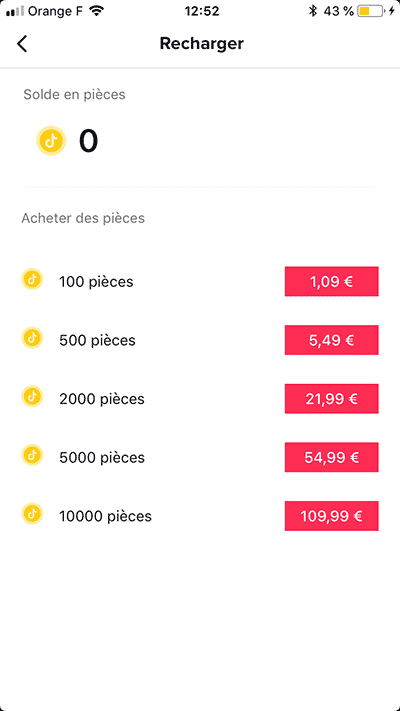The width and height of the screenshot is (400, 711).
Task: Buy 100 coins for 1,09 €
Action: pyautogui.click(x=332, y=282)
